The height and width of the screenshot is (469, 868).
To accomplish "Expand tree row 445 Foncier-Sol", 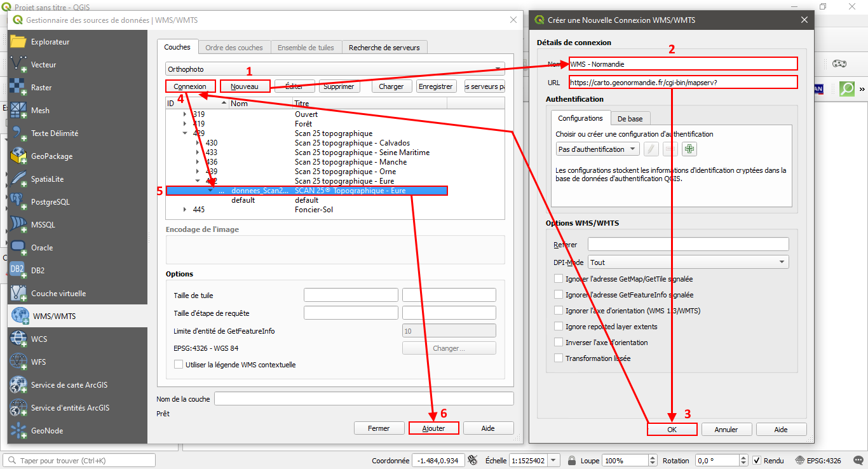I will pyautogui.click(x=185, y=210).
